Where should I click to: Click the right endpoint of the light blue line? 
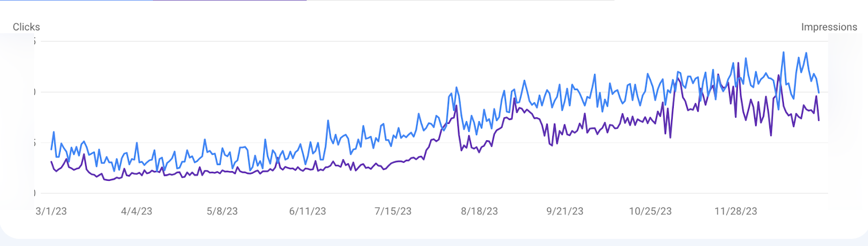(819, 92)
